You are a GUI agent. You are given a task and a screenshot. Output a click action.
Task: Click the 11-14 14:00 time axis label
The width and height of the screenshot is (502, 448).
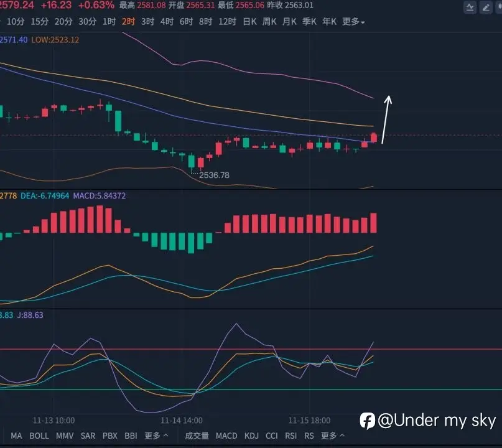tap(182, 421)
